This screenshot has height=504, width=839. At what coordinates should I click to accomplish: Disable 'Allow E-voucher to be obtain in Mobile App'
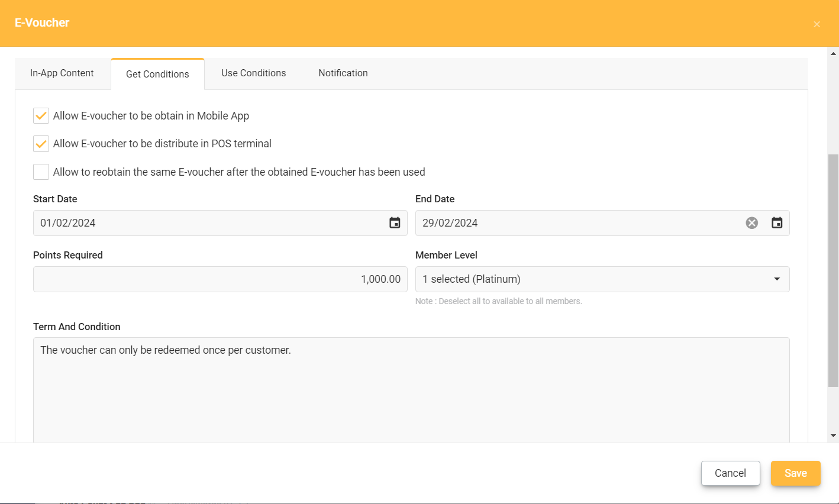click(x=41, y=115)
